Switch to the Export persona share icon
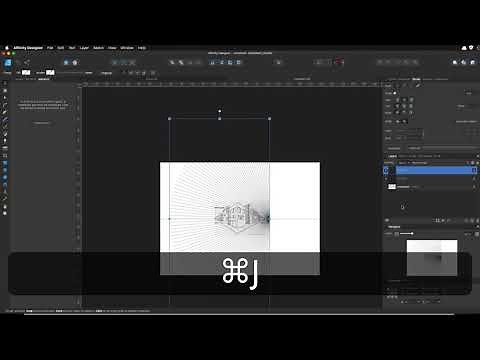The width and height of the screenshot is (480, 360). pos(27,62)
